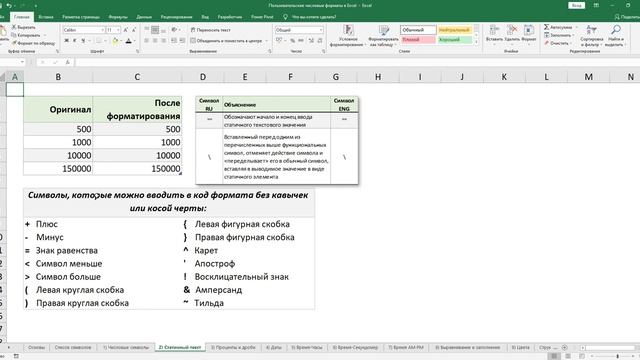Click the add new sheet plus icon
This screenshot has width=640, height=360.
coord(564,347)
